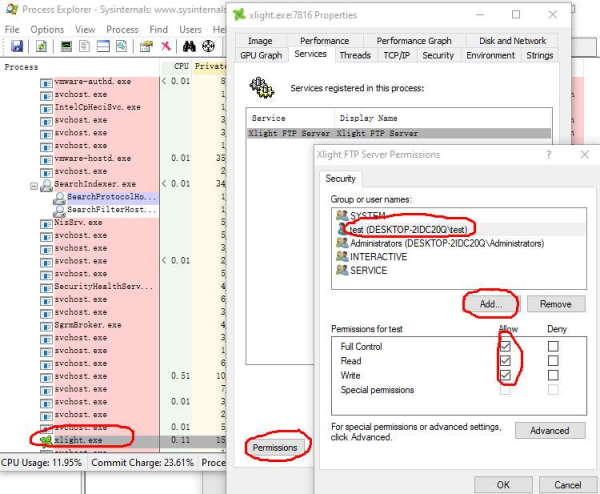Sort by the Display Name column header

coord(443,118)
